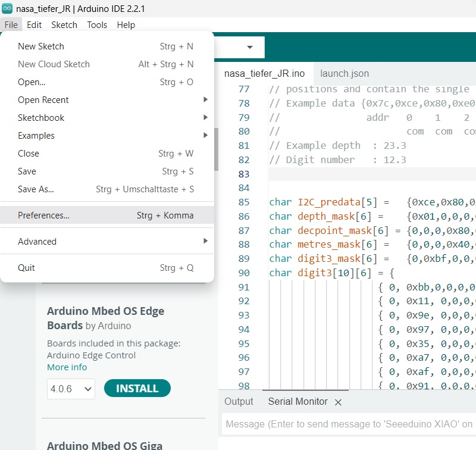
Task: Open the Edit menu
Action: coord(34,25)
